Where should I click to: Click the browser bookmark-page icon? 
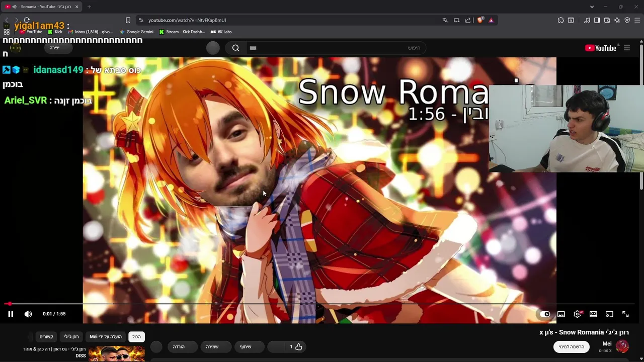(x=128, y=20)
